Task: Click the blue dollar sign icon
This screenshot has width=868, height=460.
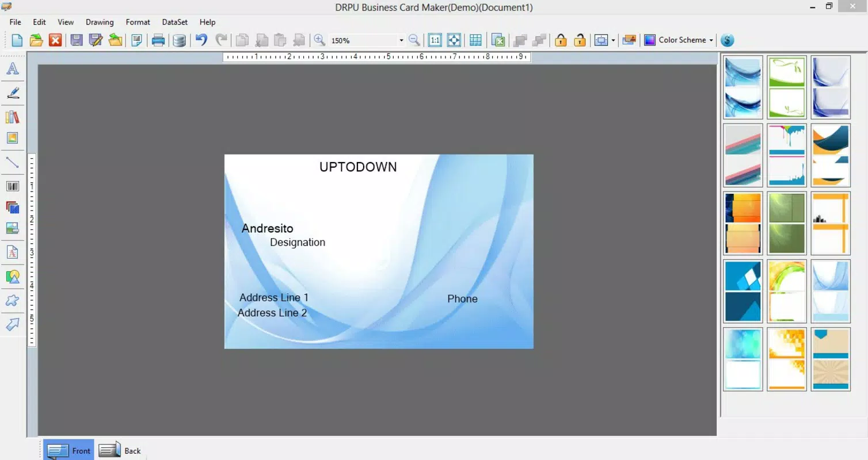Action: pos(728,40)
